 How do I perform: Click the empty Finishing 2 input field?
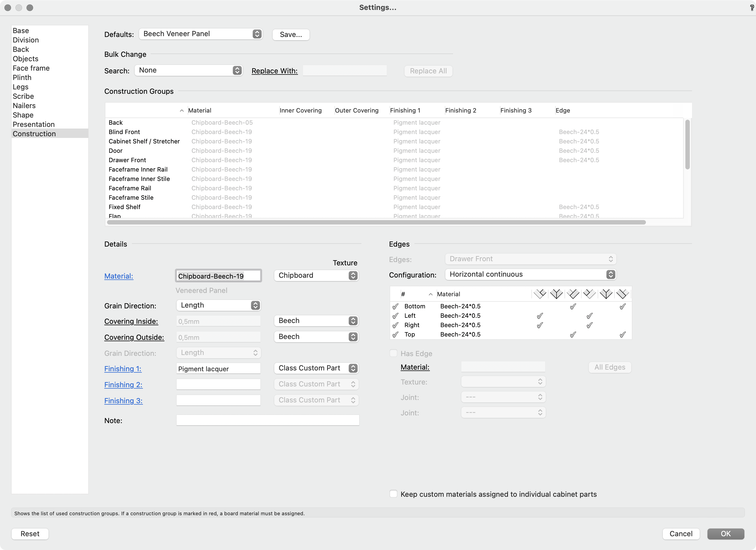218,384
